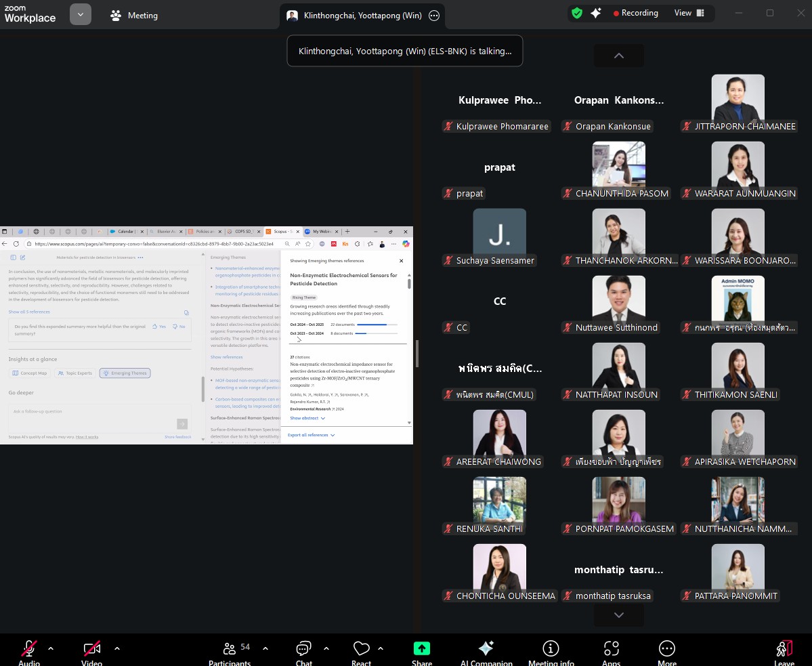Expand audio options arrow next to Audio
The image size is (812, 666).
coord(51,648)
